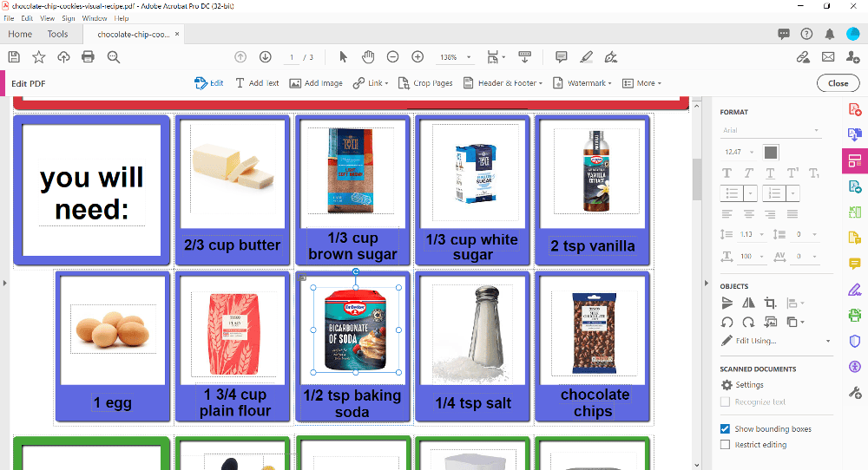Close the chocolate-chip-coo... document tab
Image resolution: width=868 pixels, height=470 pixels.
[177, 35]
